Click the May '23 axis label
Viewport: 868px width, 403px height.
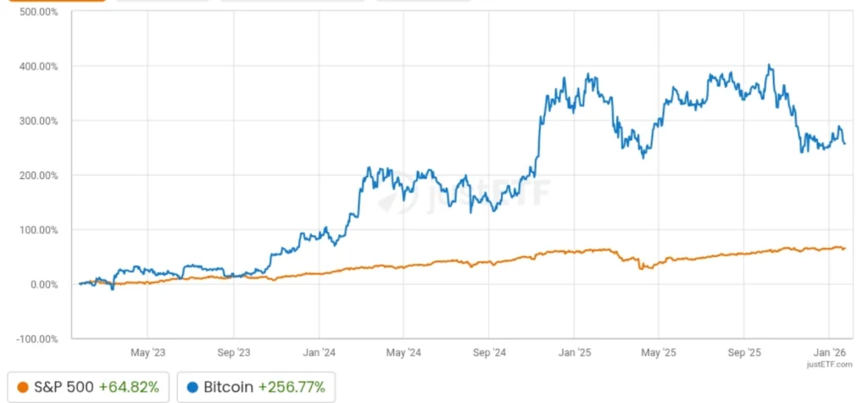pyautogui.click(x=147, y=352)
